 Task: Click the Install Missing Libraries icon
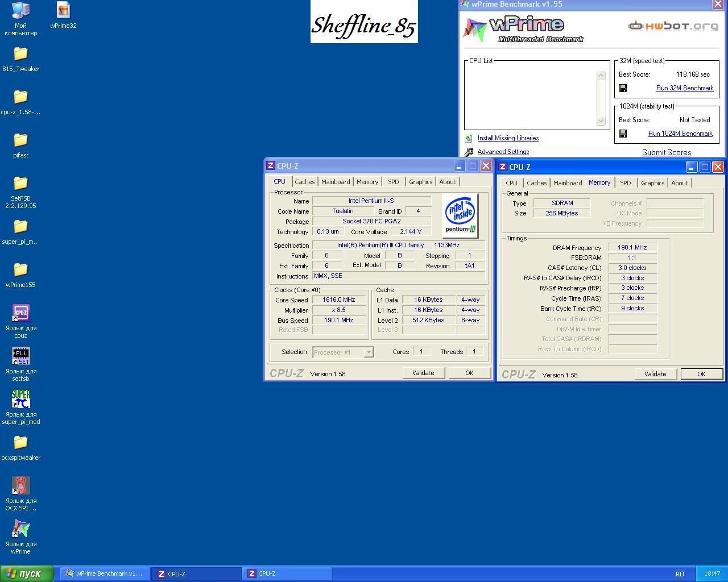click(469, 138)
